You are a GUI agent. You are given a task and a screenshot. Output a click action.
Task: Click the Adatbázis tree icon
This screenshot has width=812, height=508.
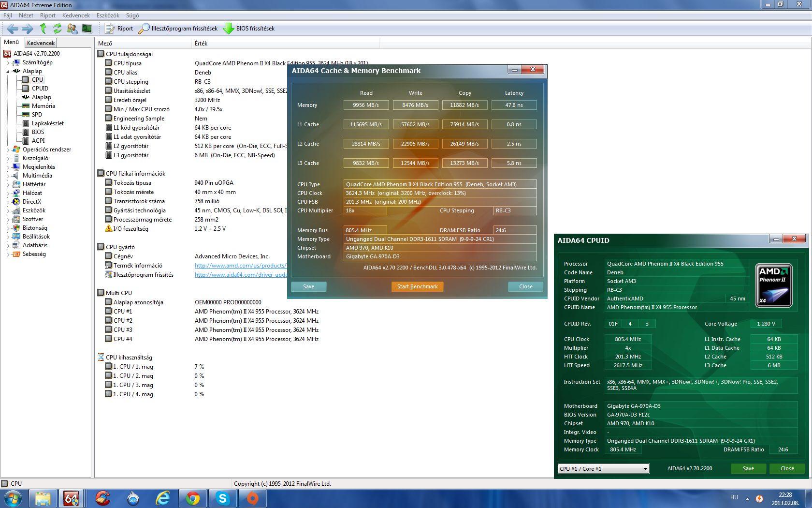(16, 245)
